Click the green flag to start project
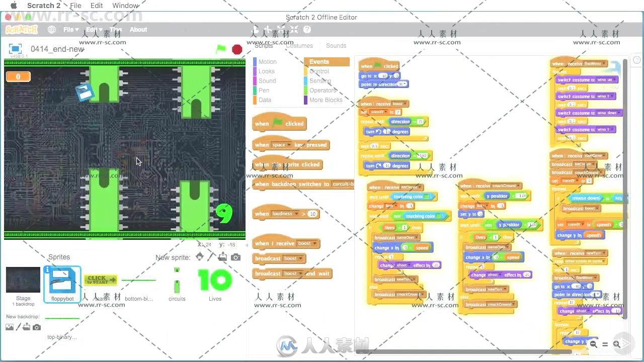The height and width of the screenshot is (362, 644). (x=221, y=49)
